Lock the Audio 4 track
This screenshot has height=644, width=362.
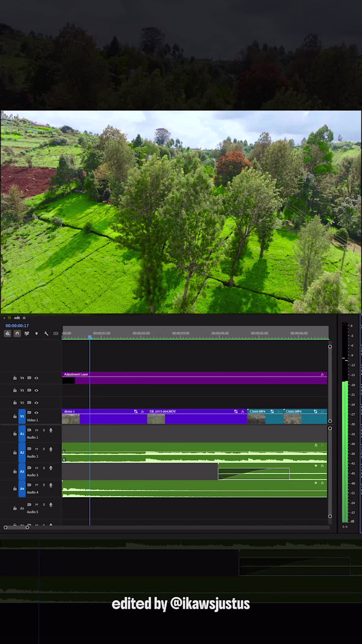pyautogui.click(x=15, y=488)
